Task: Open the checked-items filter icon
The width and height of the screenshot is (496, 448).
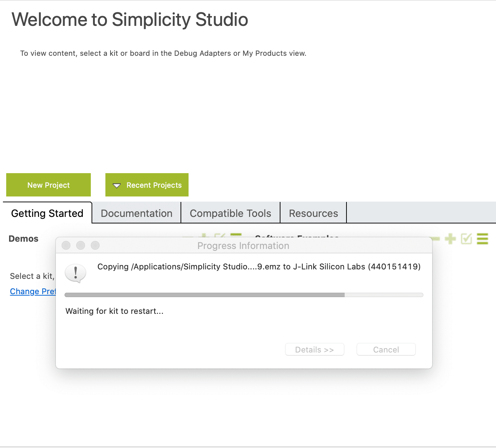Action: click(466, 239)
